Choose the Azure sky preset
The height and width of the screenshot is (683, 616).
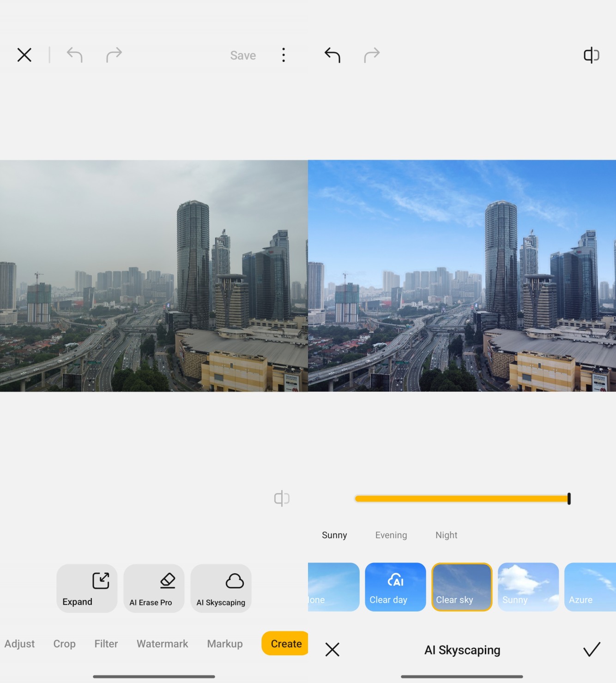click(590, 587)
